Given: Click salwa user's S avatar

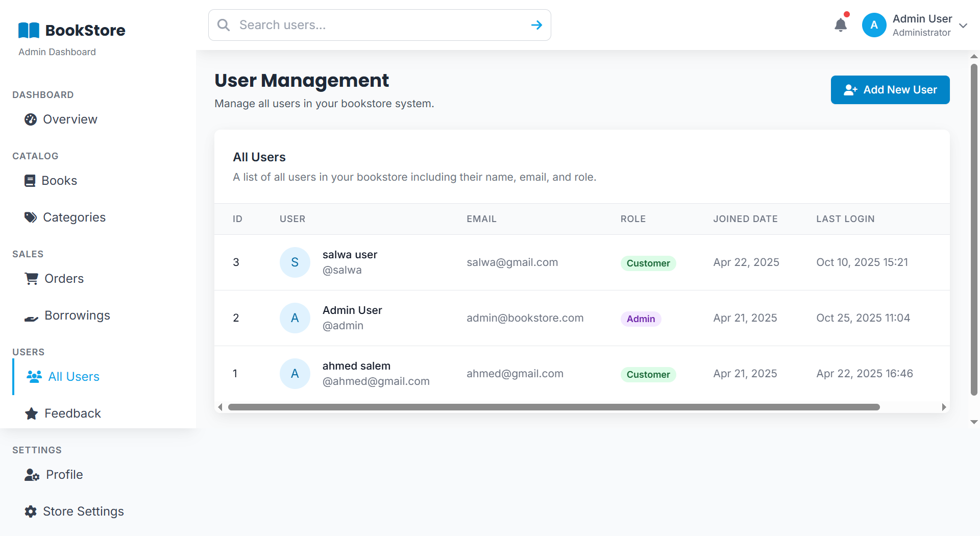Looking at the screenshot, I should click(x=295, y=262).
